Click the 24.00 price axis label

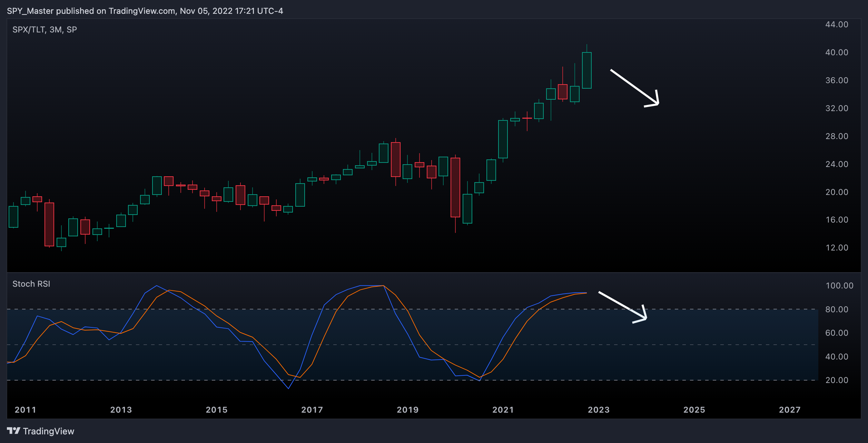837,164
